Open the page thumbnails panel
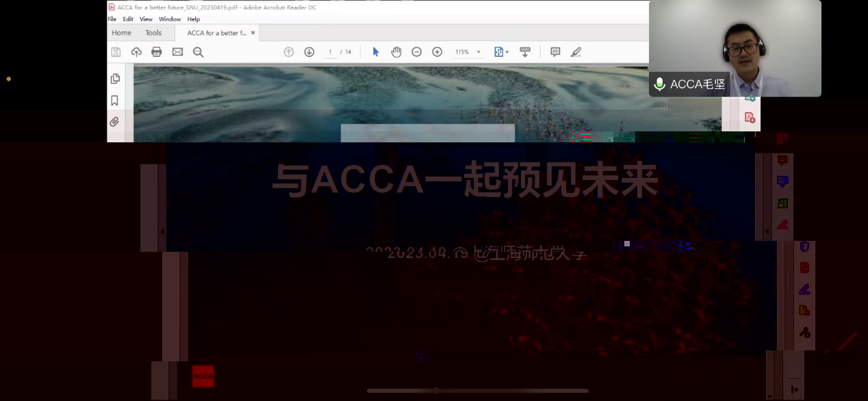 pos(115,79)
